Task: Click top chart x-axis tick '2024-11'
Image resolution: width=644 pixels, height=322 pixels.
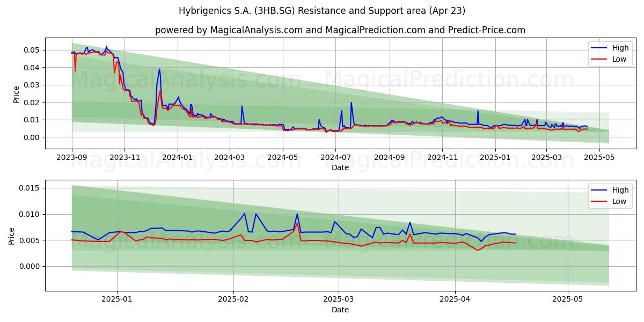Action: 442,158
